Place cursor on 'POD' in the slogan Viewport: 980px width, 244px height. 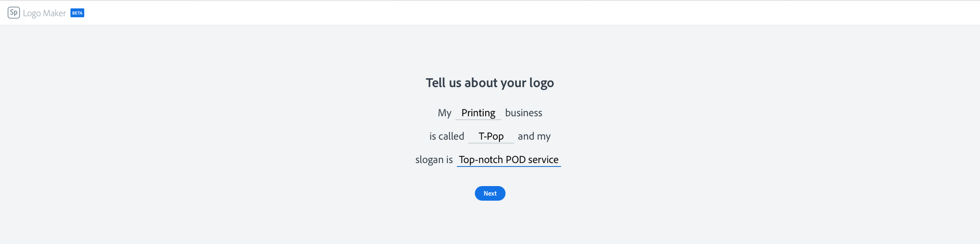click(x=515, y=160)
